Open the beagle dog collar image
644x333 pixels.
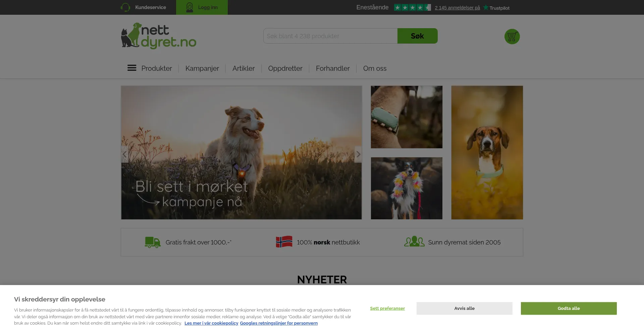[487, 153]
